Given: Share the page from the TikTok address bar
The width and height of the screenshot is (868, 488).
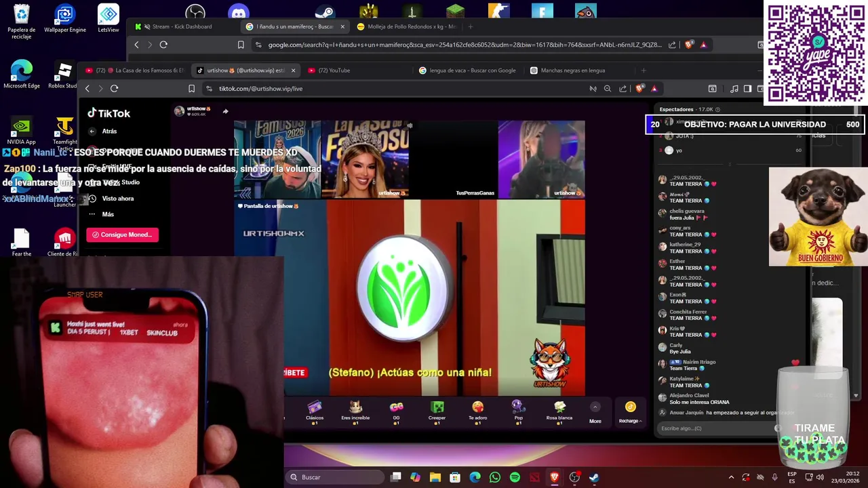Looking at the screenshot, I should click(623, 88).
